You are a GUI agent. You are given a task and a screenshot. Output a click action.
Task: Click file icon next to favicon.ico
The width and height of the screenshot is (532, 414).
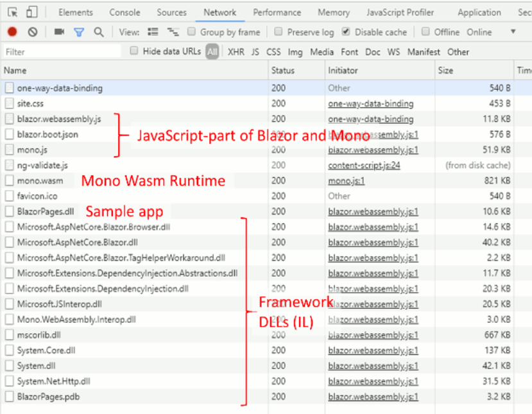click(9, 196)
